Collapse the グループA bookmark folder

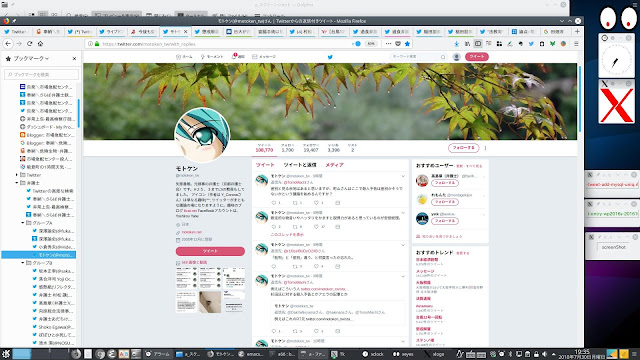tap(23, 223)
